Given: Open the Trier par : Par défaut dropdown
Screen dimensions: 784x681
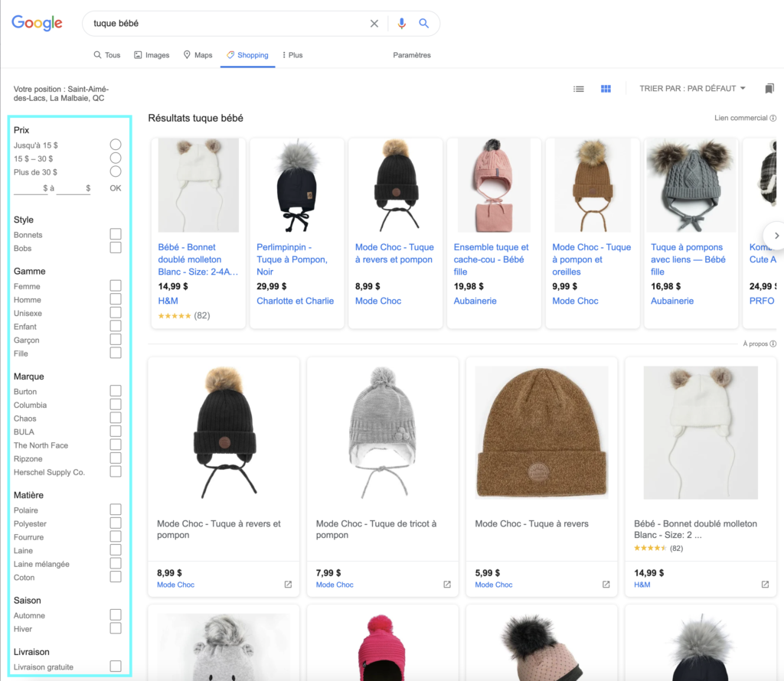Looking at the screenshot, I should click(692, 89).
